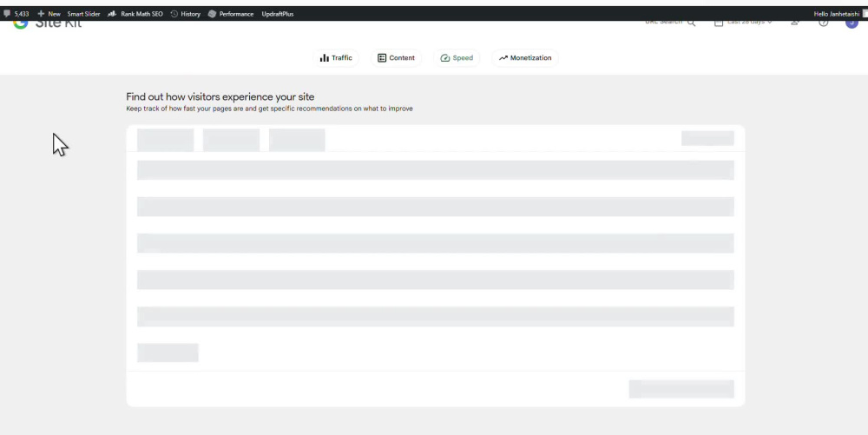This screenshot has height=435, width=868.
Task: Open the Performance admin bar menu
Action: coord(231,14)
